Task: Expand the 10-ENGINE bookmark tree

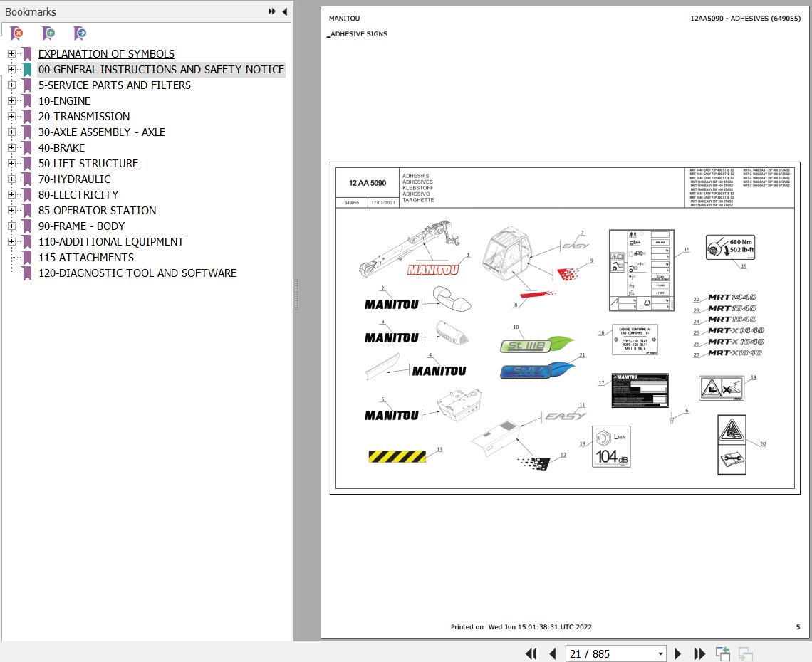Action: pos(11,100)
